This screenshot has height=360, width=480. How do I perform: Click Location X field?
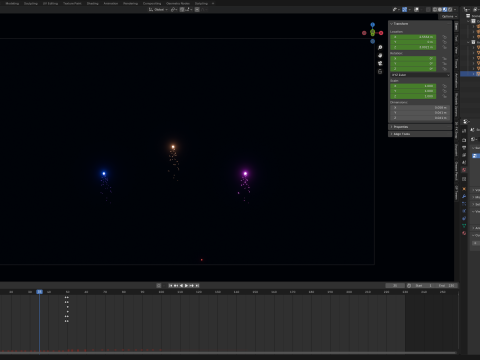[x=413, y=37]
